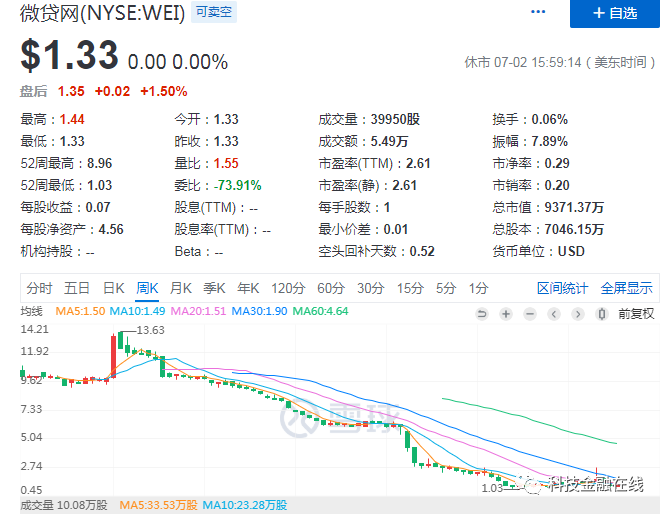The width and height of the screenshot is (665, 514).
Task: Choose the 120分 interval tab
Action: click(x=288, y=288)
